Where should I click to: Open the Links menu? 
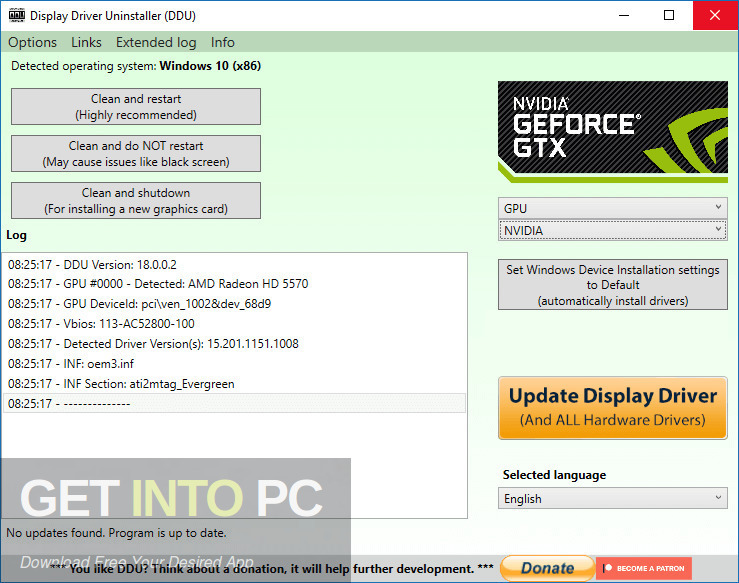(86, 42)
